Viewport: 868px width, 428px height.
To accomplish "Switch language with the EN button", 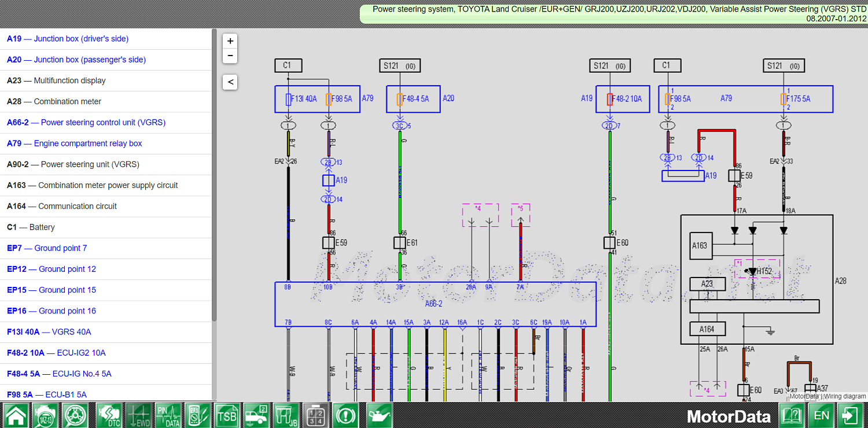I will tap(821, 415).
